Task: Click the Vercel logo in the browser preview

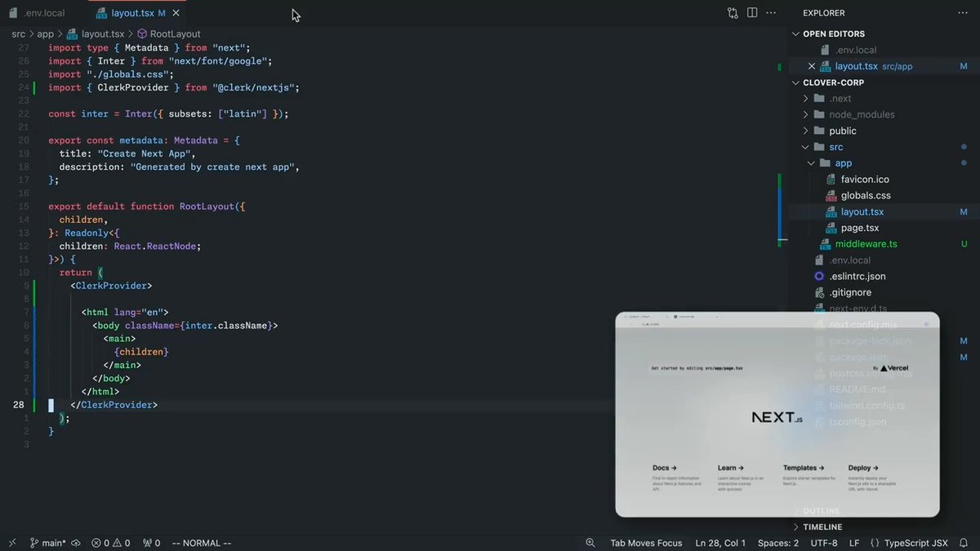Action: pyautogui.click(x=894, y=368)
